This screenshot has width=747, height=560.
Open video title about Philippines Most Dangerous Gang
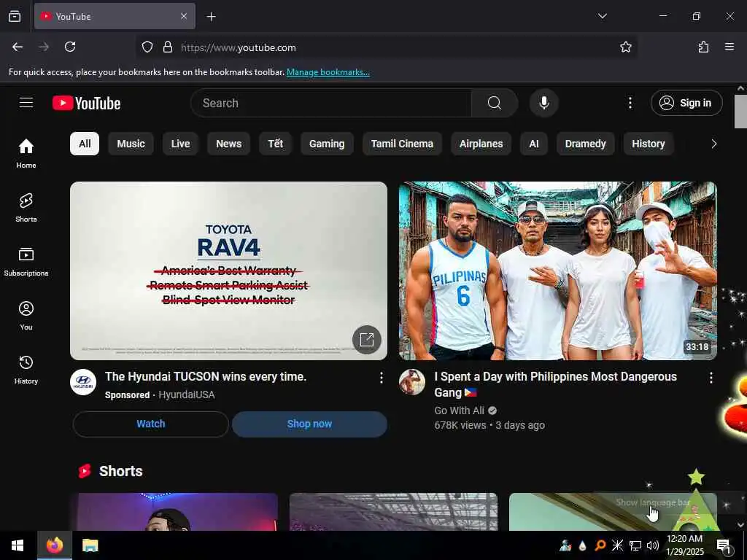pyautogui.click(x=555, y=384)
